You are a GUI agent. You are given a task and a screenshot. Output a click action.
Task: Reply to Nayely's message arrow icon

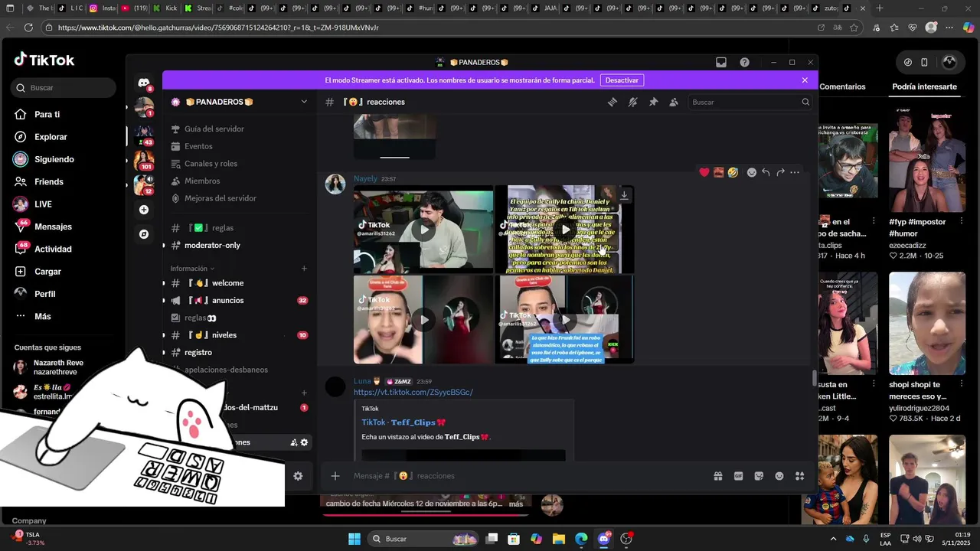(x=766, y=172)
